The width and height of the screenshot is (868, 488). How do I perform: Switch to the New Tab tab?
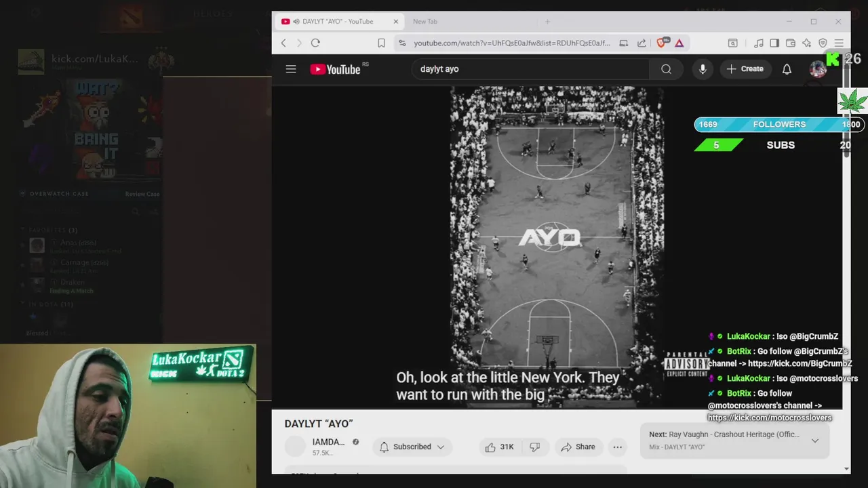[425, 22]
